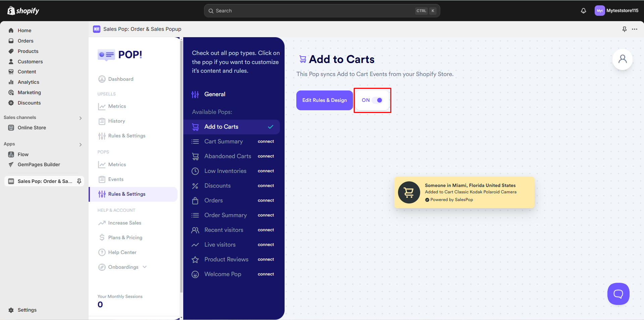
Task: Connect the Cart Summary pop
Action: (x=266, y=141)
